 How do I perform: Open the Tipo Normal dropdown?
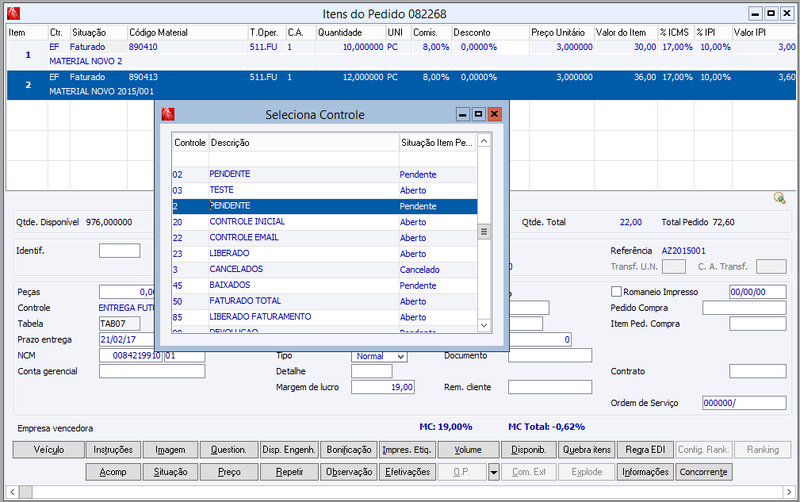point(401,356)
